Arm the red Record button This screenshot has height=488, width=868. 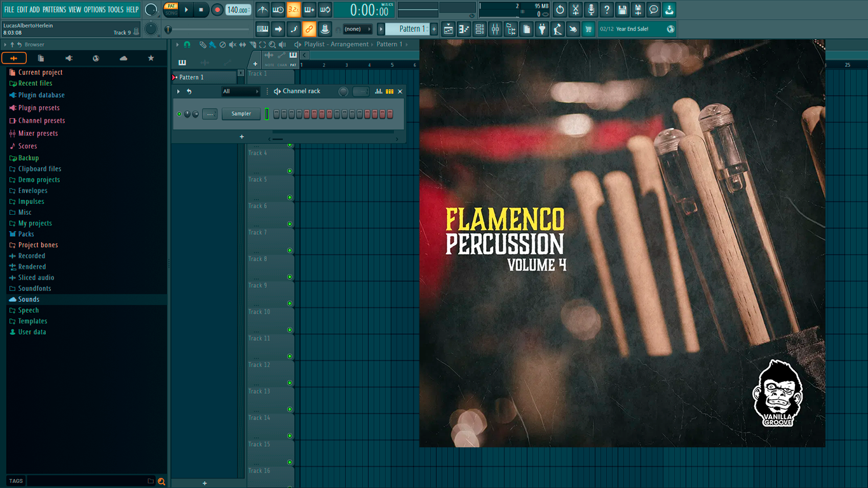click(217, 10)
